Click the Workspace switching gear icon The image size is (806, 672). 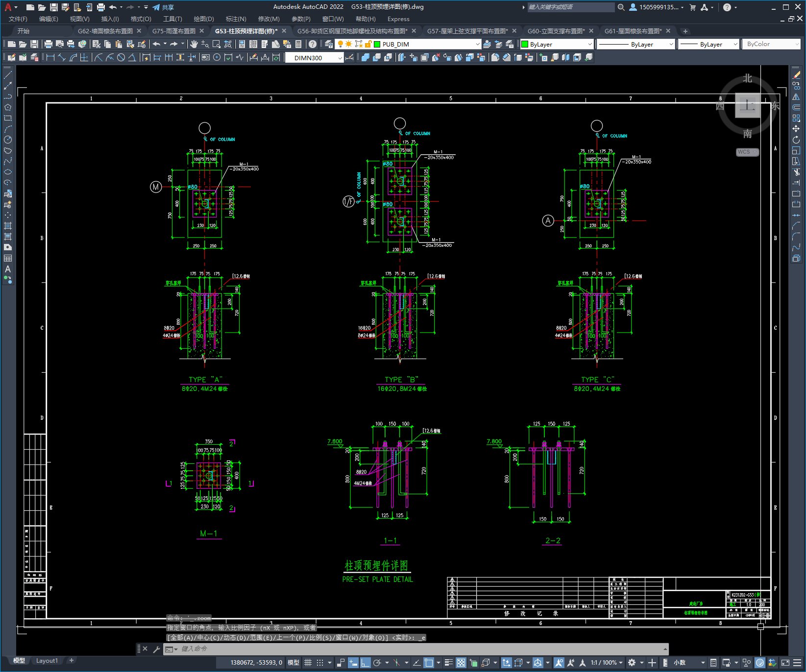(x=632, y=662)
